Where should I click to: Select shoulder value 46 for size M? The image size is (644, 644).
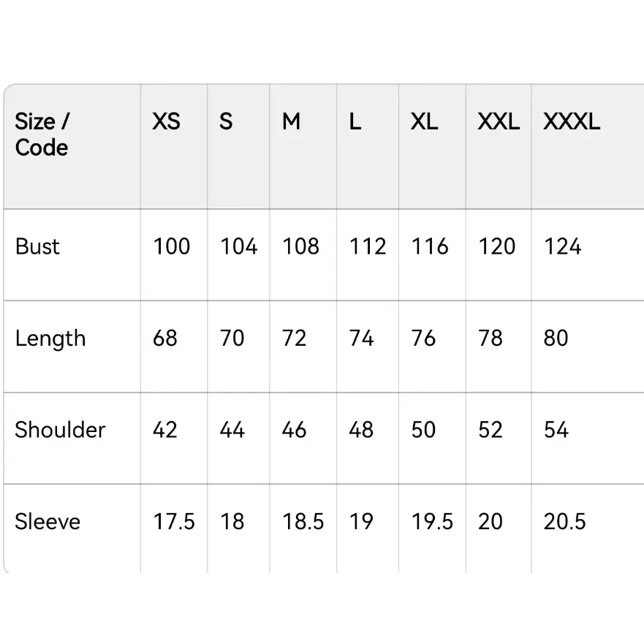pos(294,430)
